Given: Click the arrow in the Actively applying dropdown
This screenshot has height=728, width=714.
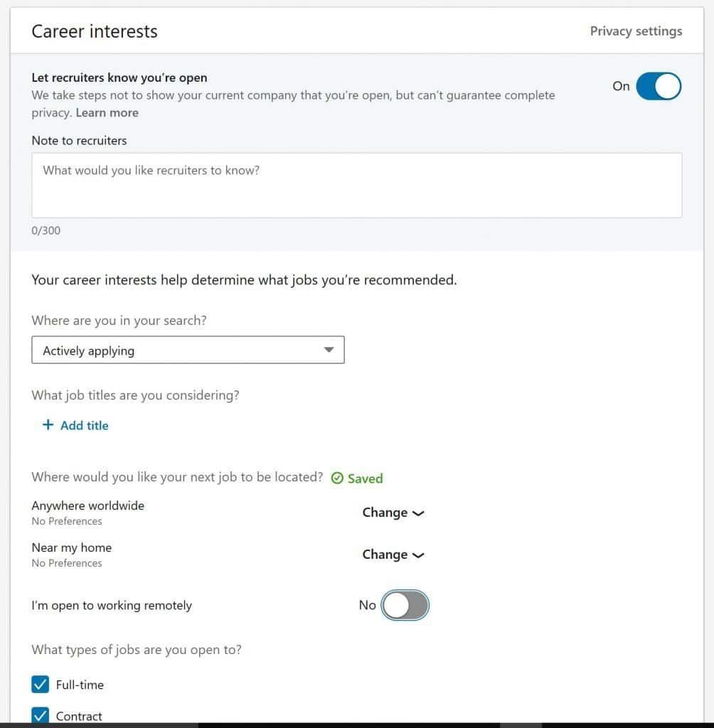Looking at the screenshot, I should 329,350.
